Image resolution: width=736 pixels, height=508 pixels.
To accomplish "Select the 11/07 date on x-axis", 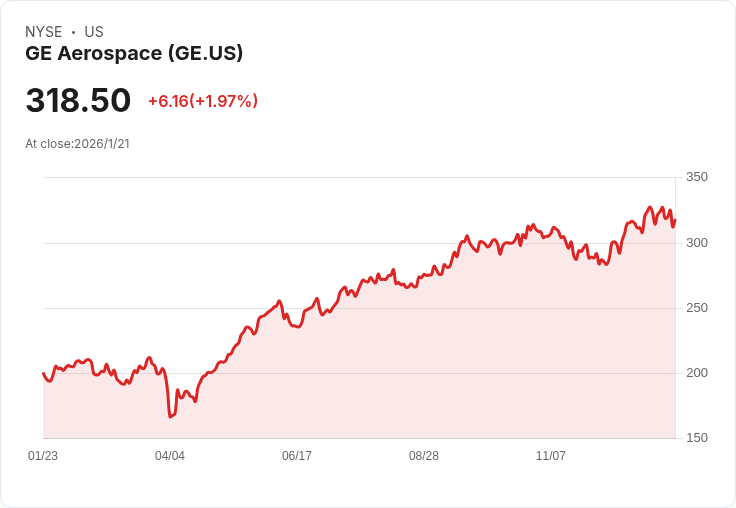I will click(551, 456).
